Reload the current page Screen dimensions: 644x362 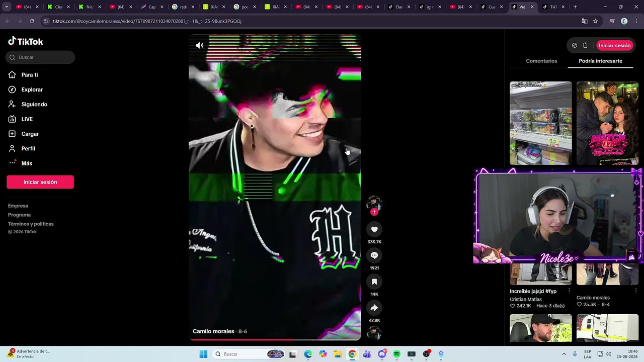click(32, 21)
